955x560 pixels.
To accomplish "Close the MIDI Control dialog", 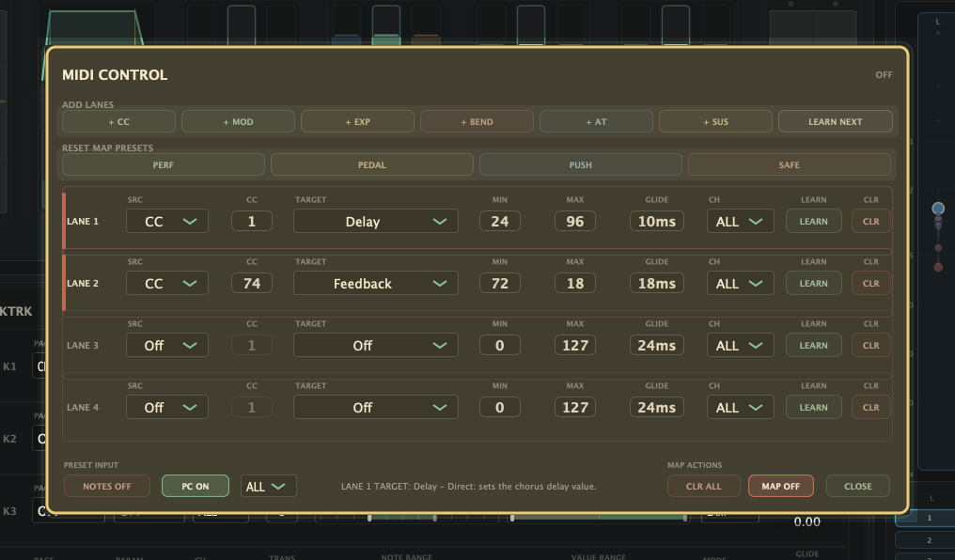I will (x=857, y=486).
